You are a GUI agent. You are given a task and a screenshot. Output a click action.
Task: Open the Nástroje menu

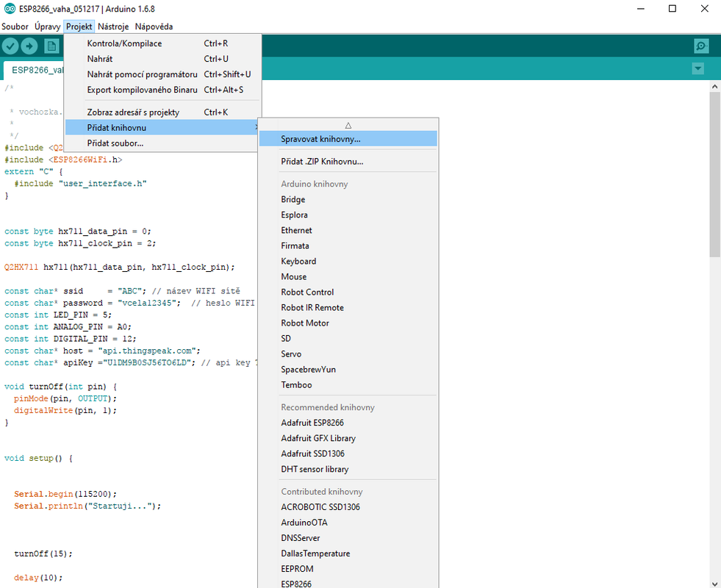click(113, 26)
